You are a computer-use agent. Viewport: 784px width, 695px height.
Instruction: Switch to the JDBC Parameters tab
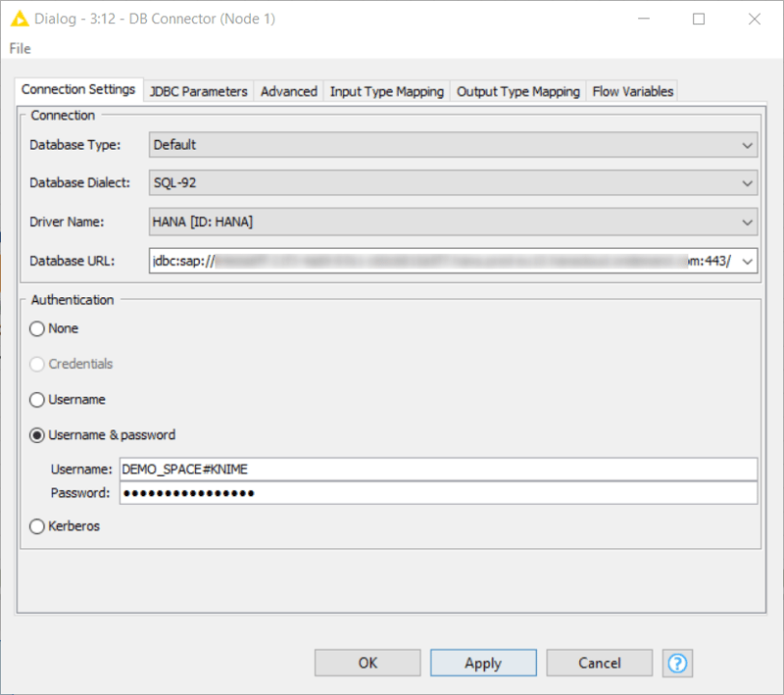(x=199, y=91)
